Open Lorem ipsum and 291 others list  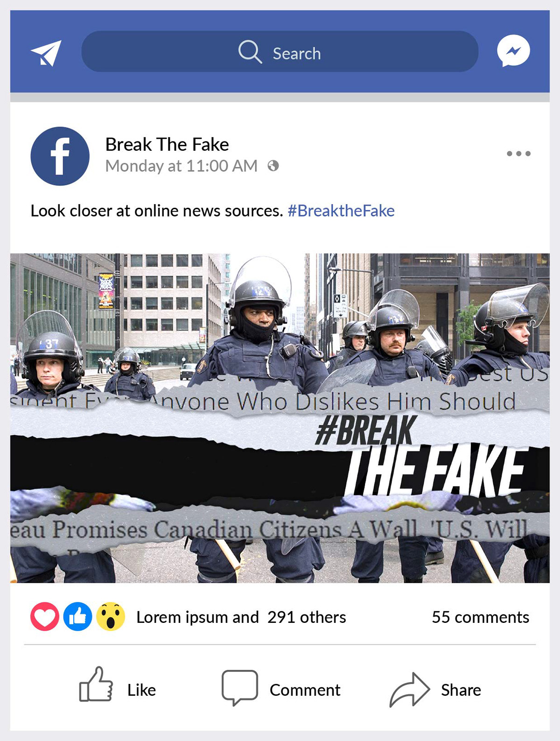[x=241, y=617]
